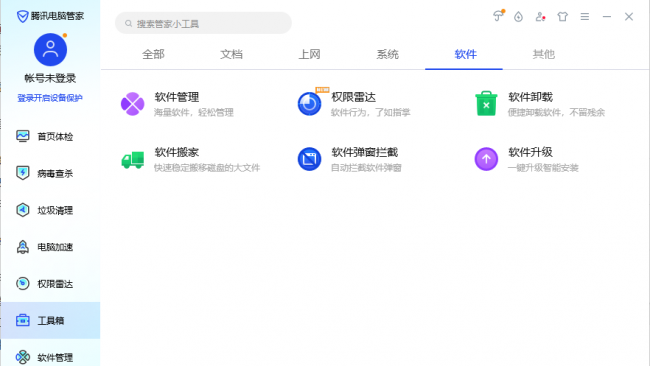The width and height of the screenshot is (650, 366).
Task: Open 权限雷达 in the sidebar
Action: (50, 284)
